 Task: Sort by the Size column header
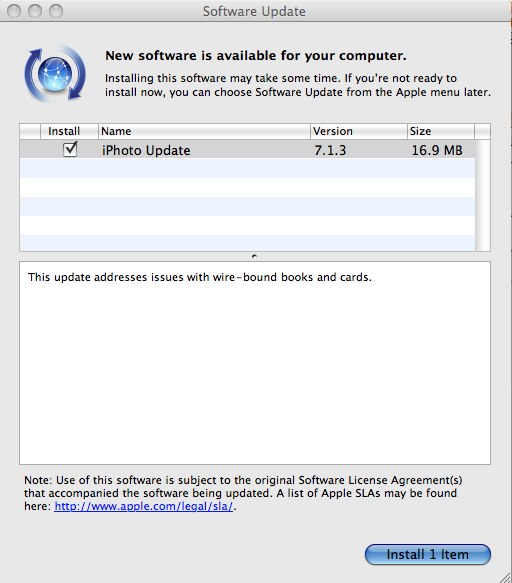[441, 131]
